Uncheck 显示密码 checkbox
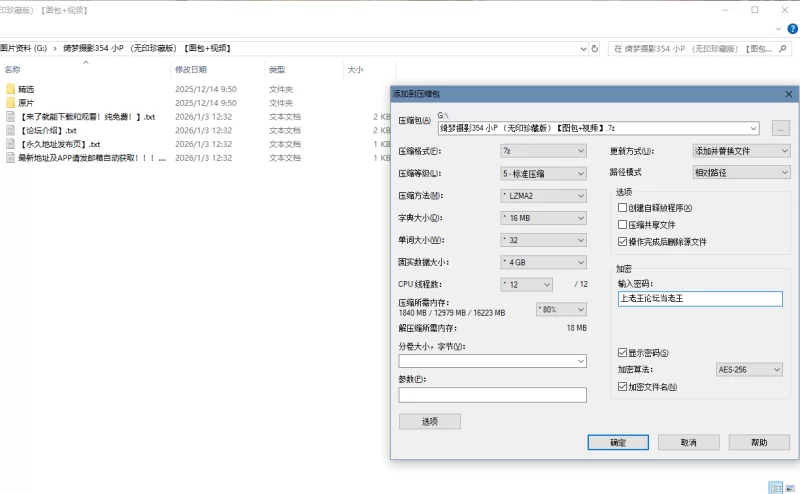 [x=623, y=353]
